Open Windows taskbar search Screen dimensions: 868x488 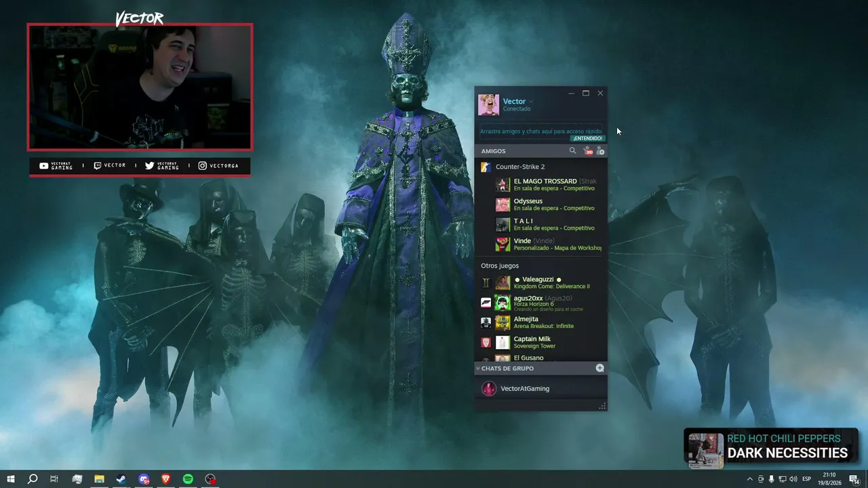click(x=33, y=479)
